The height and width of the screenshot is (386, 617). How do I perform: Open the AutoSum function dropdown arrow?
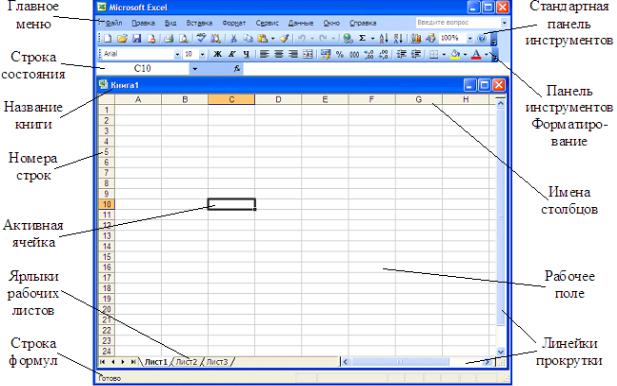372,39
